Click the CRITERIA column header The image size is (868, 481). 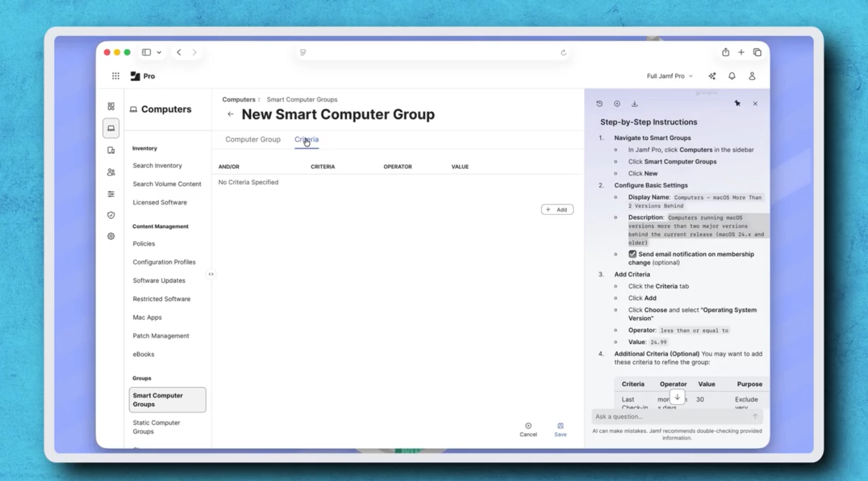pyautogui.click(x=323, y=167)
